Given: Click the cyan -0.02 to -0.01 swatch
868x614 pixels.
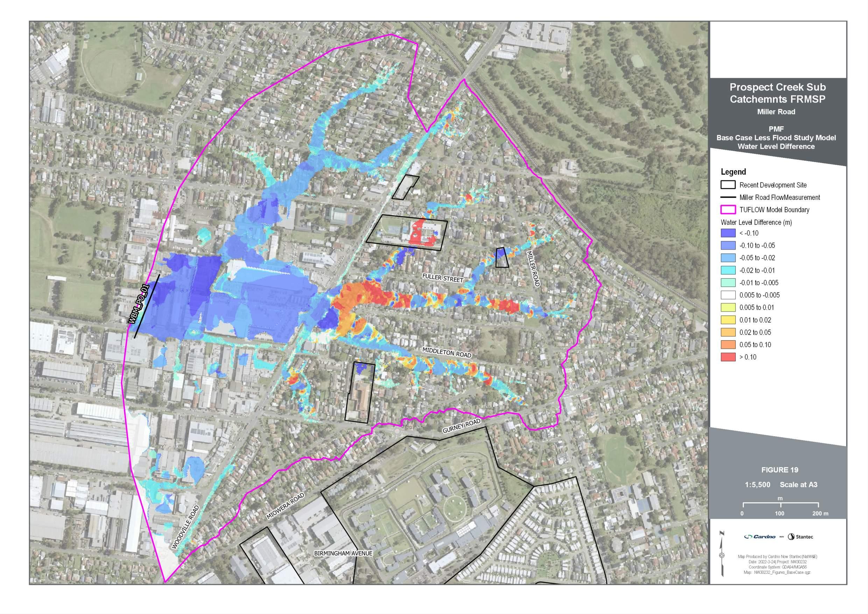Looking at the screenshot, I should pyautogui.click(x=728, y=270).
